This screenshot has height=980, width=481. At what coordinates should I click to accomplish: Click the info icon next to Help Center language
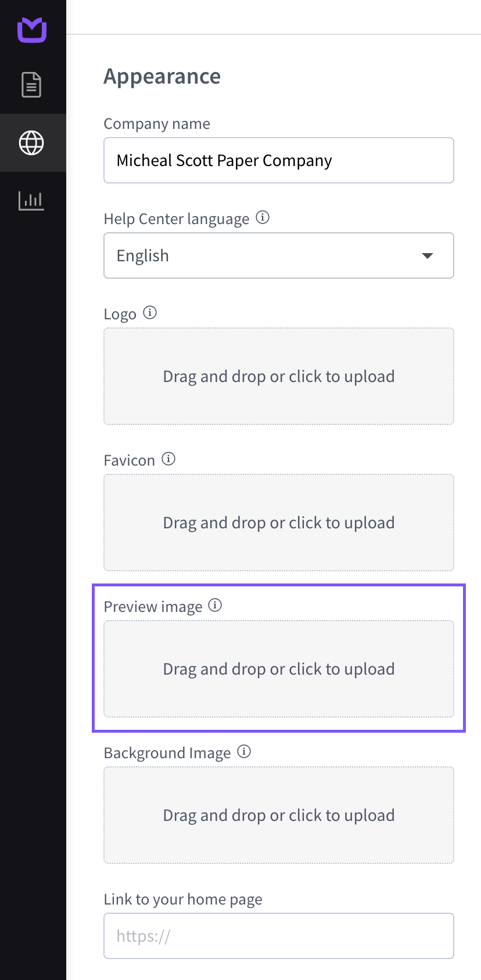(x=263, y=218)
